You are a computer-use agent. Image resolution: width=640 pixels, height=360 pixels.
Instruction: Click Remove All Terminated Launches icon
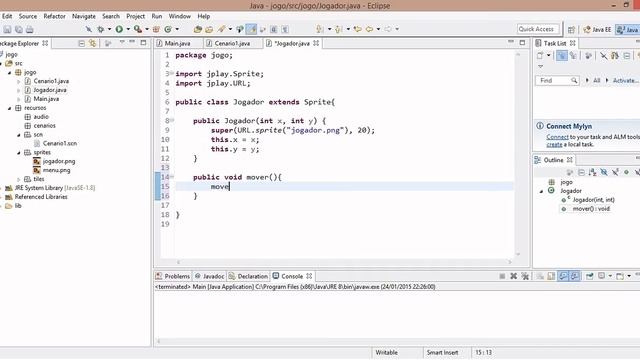tap(525, 276)
